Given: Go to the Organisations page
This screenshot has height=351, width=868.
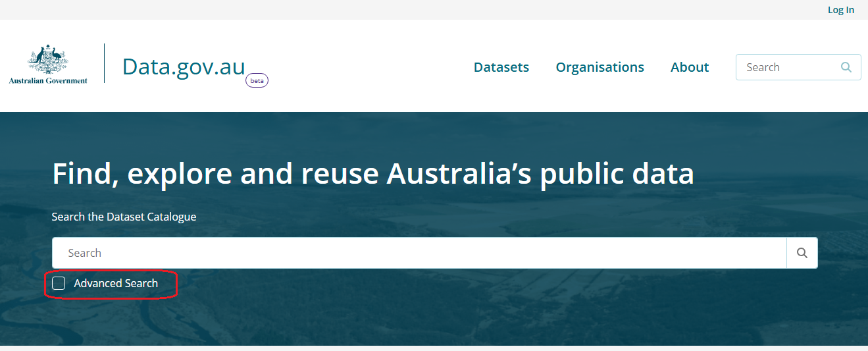Looking at the screenshot, I should pos(600,67).
